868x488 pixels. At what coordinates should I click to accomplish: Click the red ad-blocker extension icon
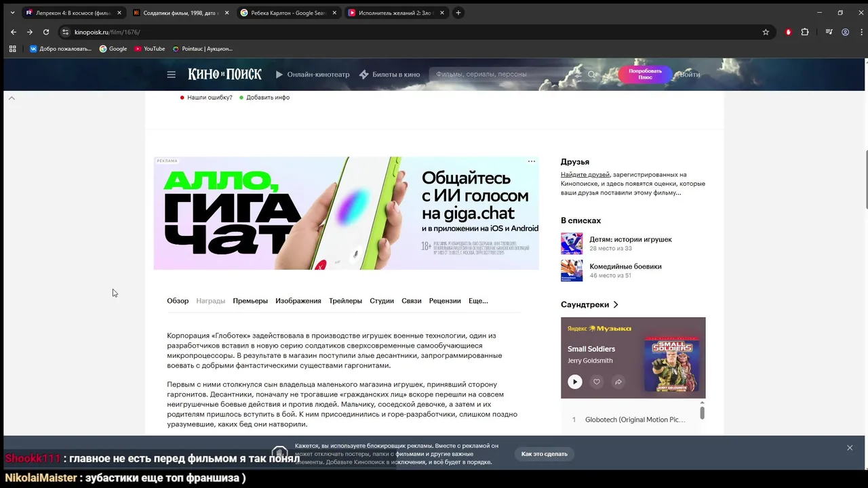click(x=788, y=32)
